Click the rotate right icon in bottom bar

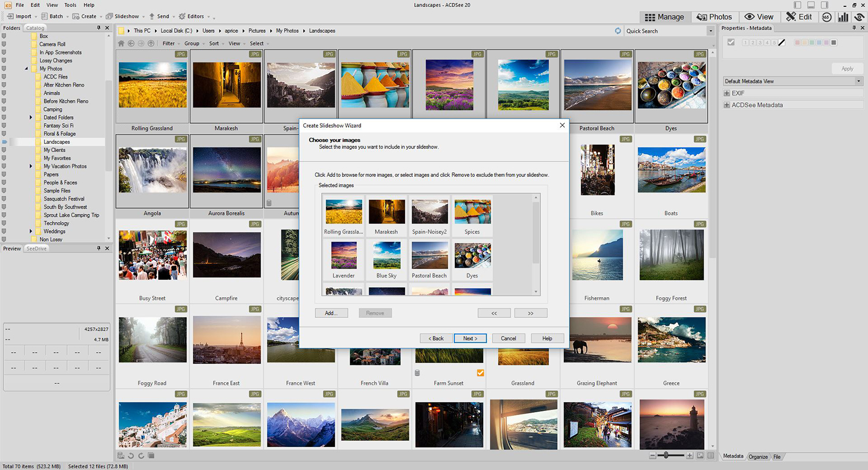(141, 456)
